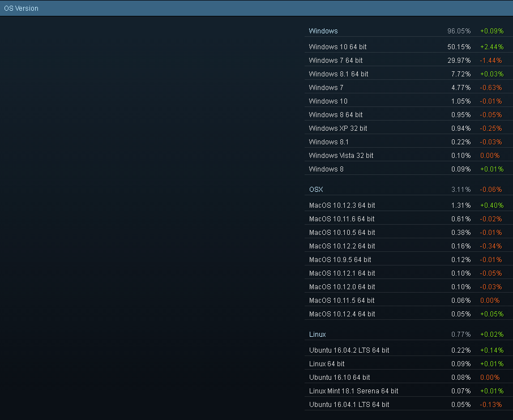This screenshot has width=513, height=420.
Task: Select the MacOS 10.12.2 64 bit entry
Action: [409, 246]
